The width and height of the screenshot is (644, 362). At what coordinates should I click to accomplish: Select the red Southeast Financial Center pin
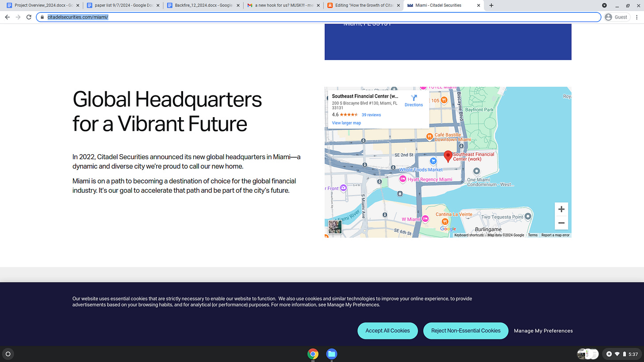tap(448, 156)
